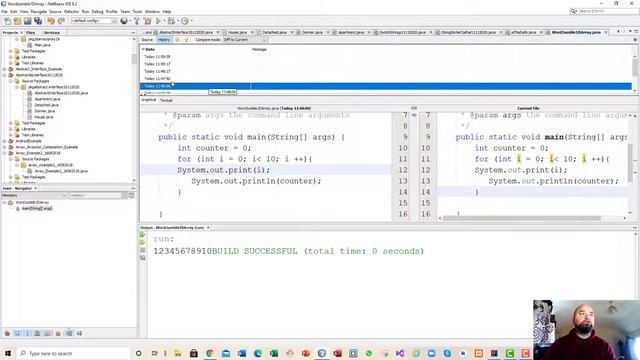Screen dimensions: 640x360
Task: Open the dropdown arrow next to Debug icon
Action: pos(178,21)
